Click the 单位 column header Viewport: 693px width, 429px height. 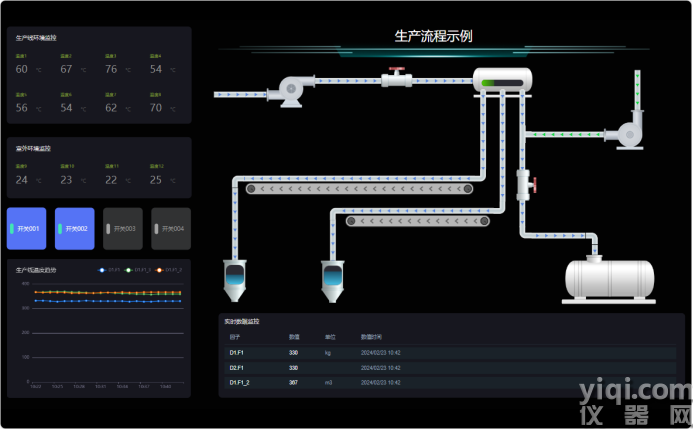point(330,337)
